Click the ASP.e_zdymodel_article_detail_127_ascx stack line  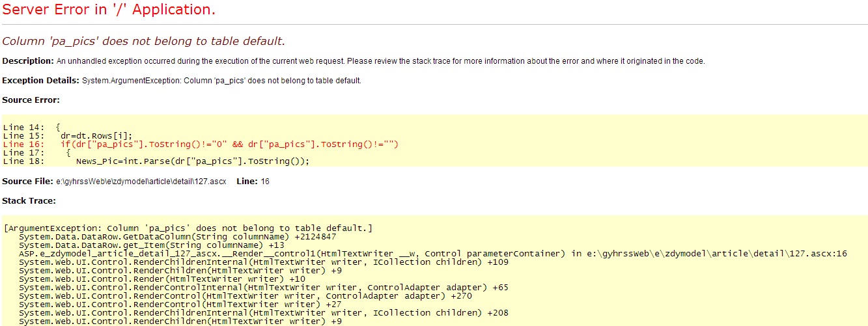coord(433,254)
